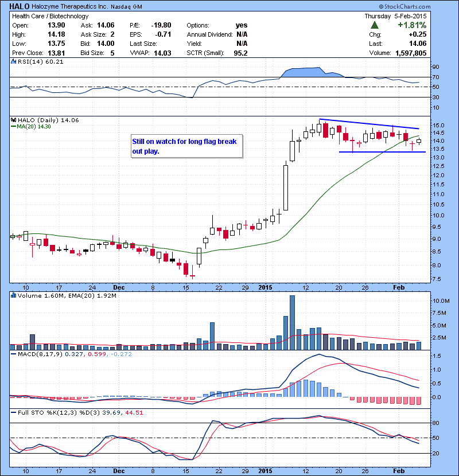
Task: Click the High value 14.18
Action: (x=56, y=34)
